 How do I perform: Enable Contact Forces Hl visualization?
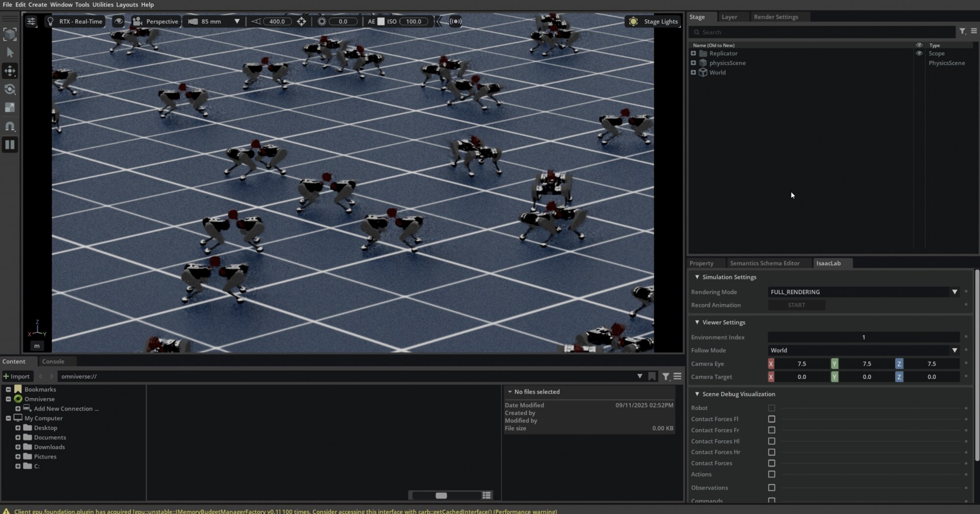772,441
